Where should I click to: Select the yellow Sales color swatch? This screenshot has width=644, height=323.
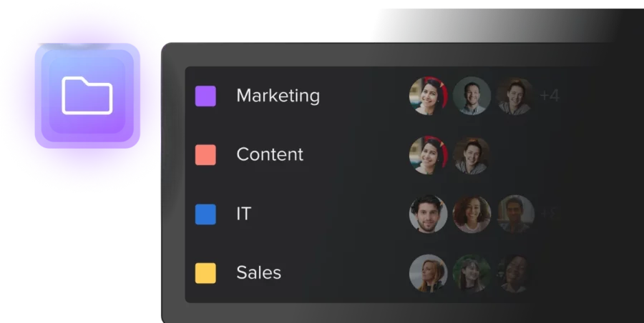click(205, 274)
